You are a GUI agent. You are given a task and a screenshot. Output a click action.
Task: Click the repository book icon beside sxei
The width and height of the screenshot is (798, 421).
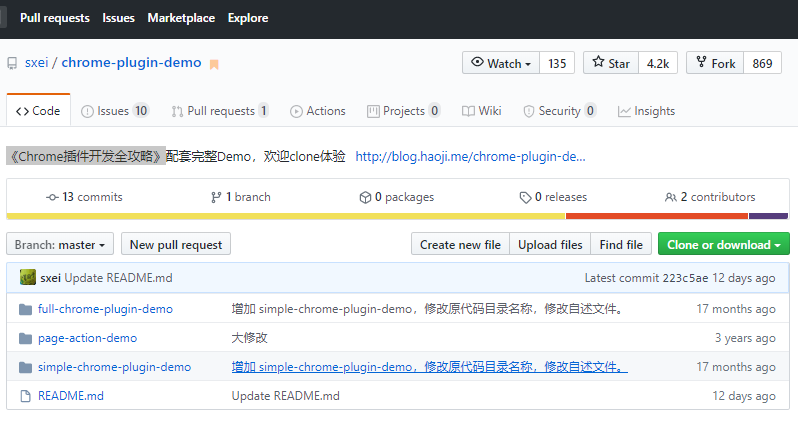click(12, 64)
